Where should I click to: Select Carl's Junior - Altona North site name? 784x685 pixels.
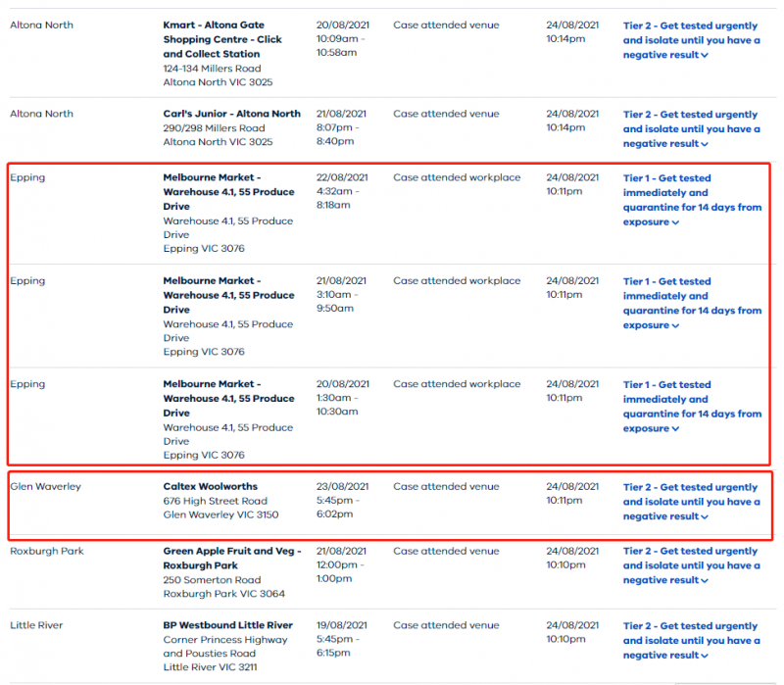[x=231, y=114]
